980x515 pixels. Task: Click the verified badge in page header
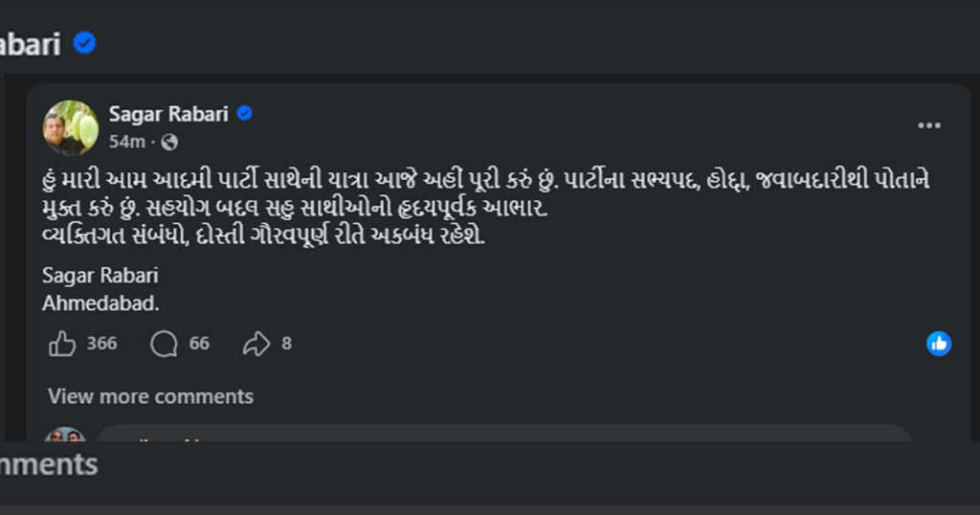85,42
